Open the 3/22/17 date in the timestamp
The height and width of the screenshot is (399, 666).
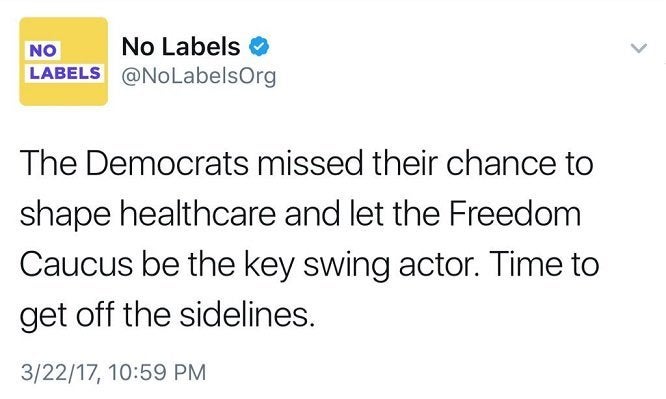coord(60,372)
